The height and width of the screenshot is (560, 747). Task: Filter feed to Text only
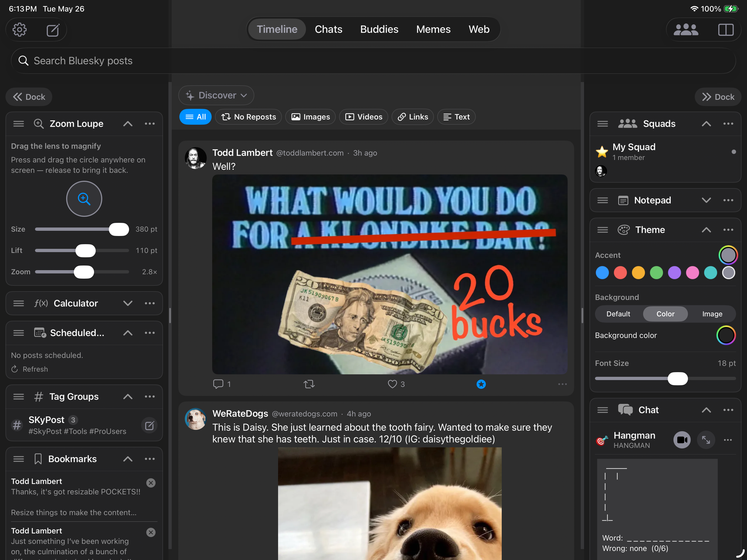(456, 117)
